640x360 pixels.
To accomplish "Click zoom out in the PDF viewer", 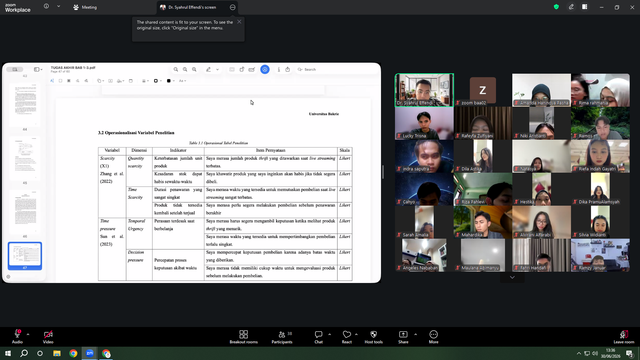I will click(x=185, y=69).
